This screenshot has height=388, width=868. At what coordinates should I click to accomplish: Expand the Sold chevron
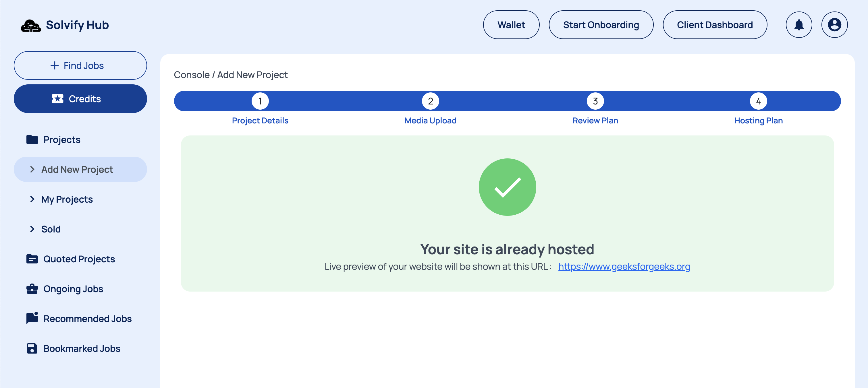tap(32, 229)
